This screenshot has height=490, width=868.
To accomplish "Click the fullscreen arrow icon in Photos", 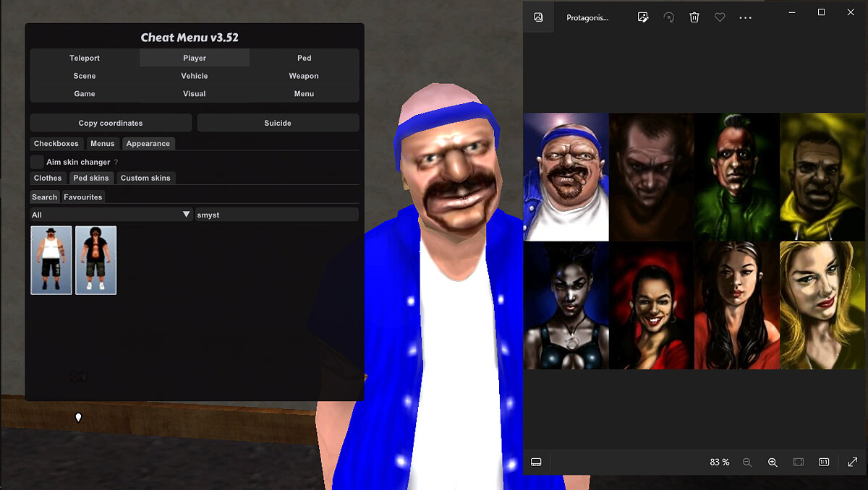I will (853, 463).
